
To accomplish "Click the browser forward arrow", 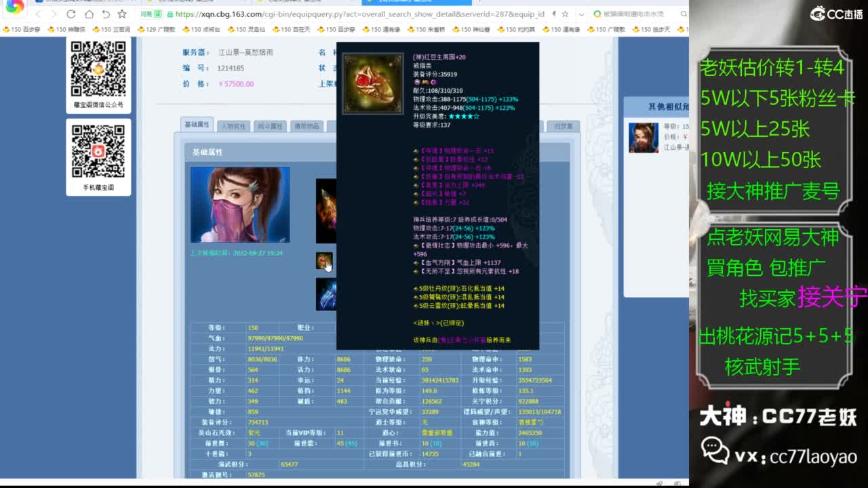I will click(x=54, y=14).
